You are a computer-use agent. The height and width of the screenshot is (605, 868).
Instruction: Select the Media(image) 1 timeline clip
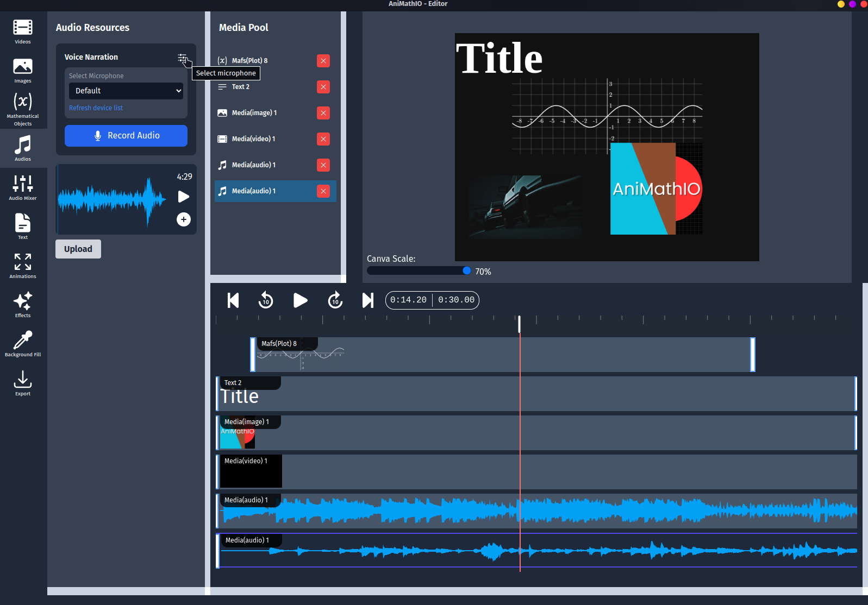click(536, 433)
